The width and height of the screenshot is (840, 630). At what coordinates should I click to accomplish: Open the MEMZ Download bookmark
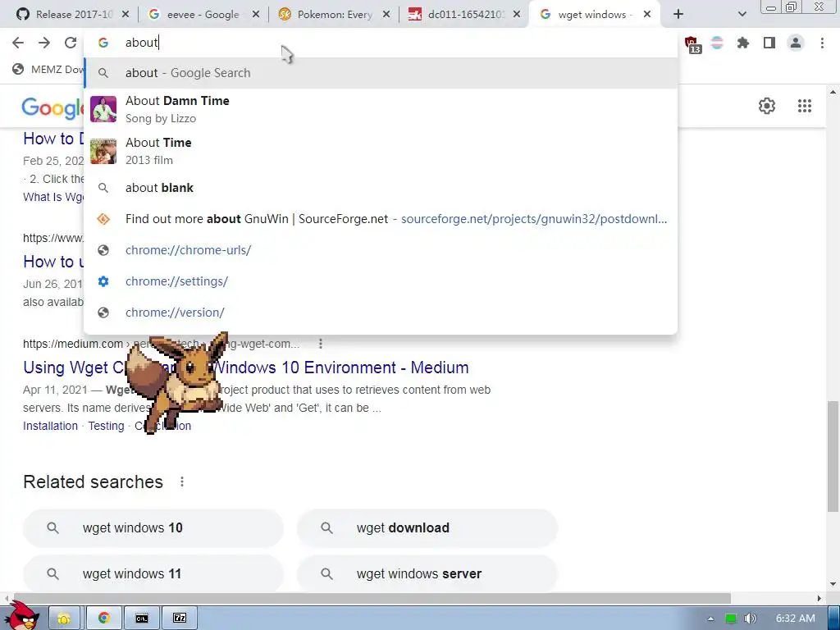[48, 69]
